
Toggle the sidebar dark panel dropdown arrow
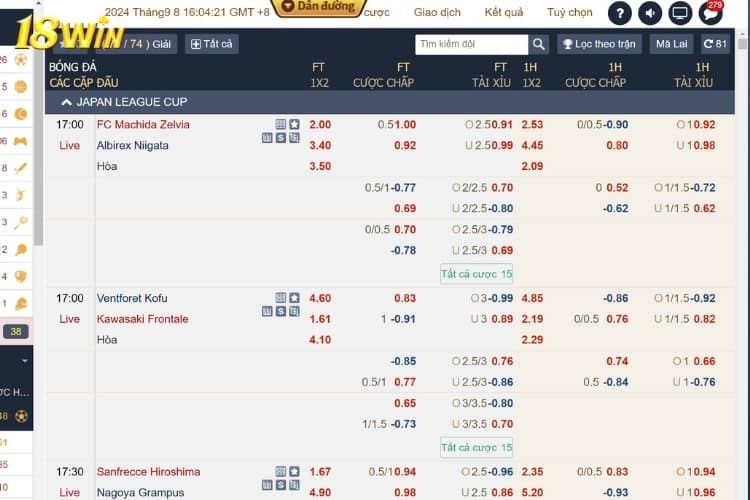tap(24, 361)
